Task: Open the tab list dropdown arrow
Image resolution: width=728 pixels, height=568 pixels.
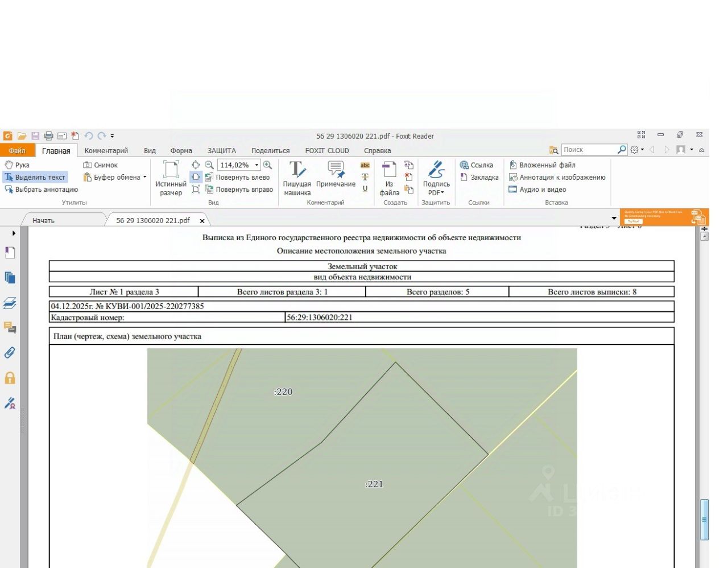Action: 614,218
